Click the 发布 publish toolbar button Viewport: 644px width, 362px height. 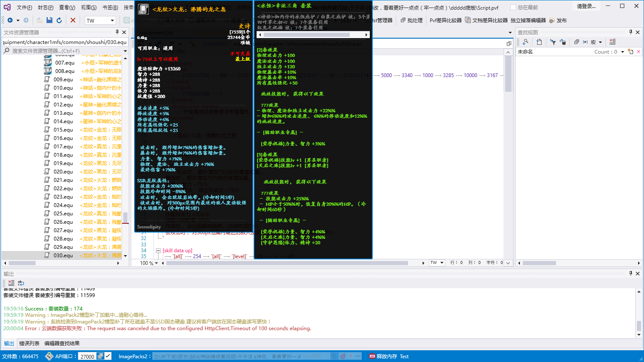click(558, 20)
